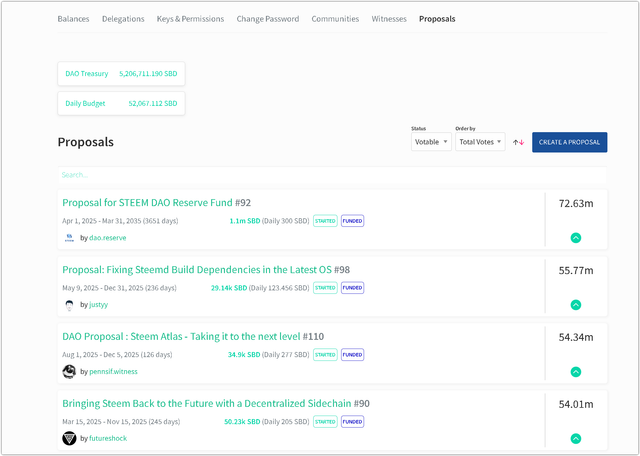Click the 55.77m total votes value
This screenshot has width=640, height=456.
576,270
